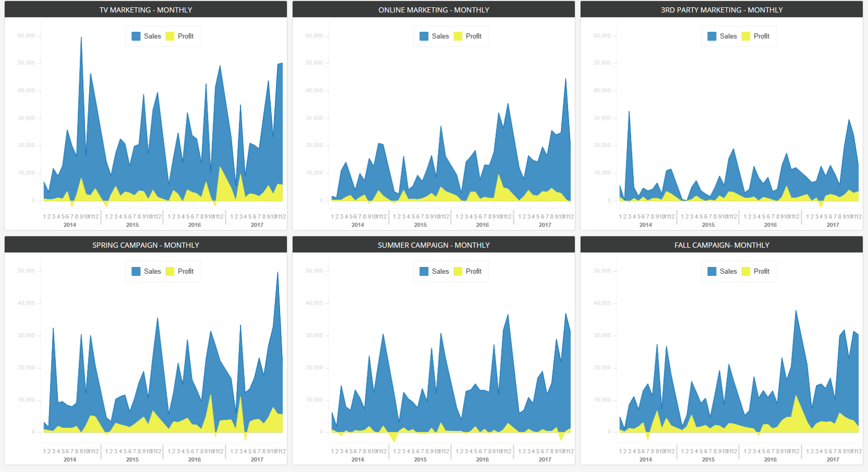Click 2017 axis label in Summer Campaign chart

pos(545,460)
